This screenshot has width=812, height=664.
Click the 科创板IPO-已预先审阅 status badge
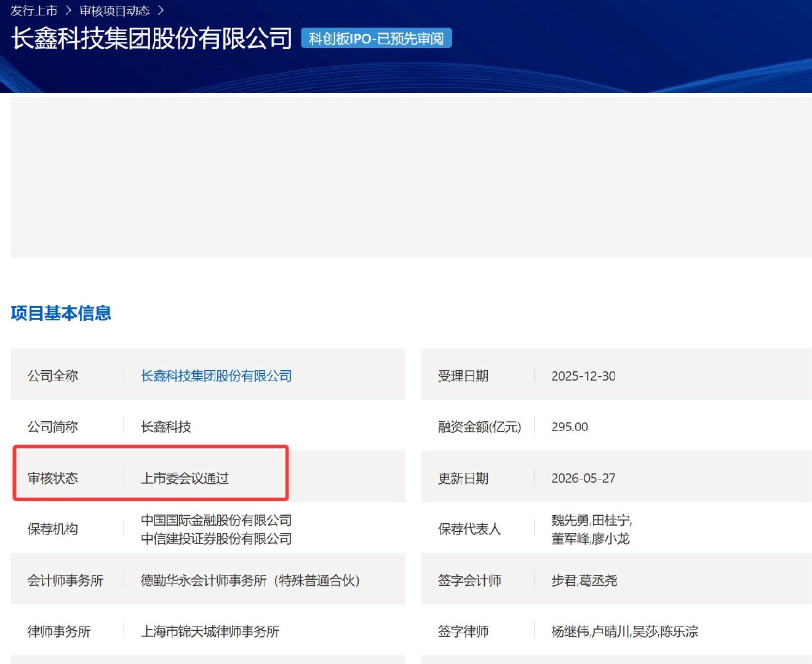click(x=376, y=38)
